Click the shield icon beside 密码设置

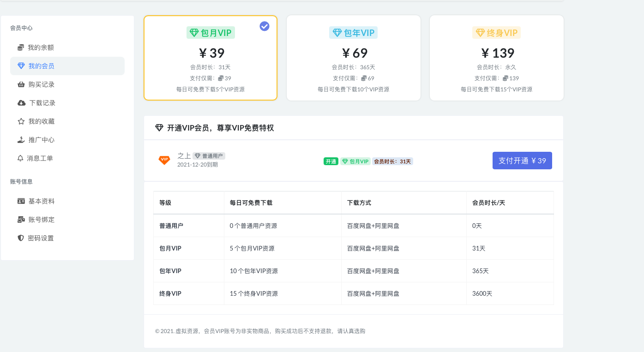point(20,238)
